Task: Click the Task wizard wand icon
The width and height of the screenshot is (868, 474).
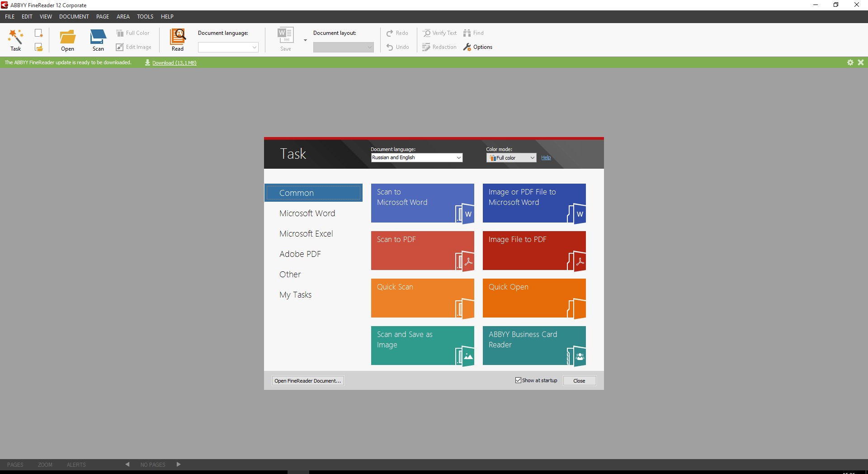Action: 16,37
